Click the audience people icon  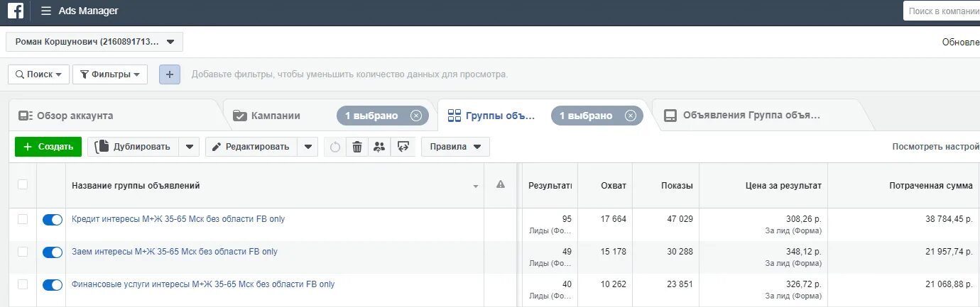(379, 147)
